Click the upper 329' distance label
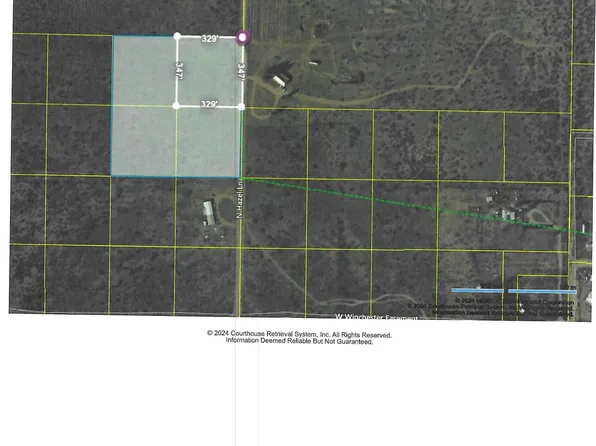Image resolution: width=596 pixels, height=446 pixels. [210, 39]
